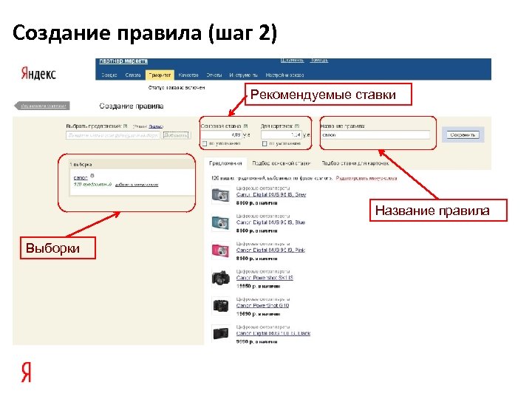The image size is (532, 399).
Task: Click the 15690 р. price text
Action: point(246,314)
